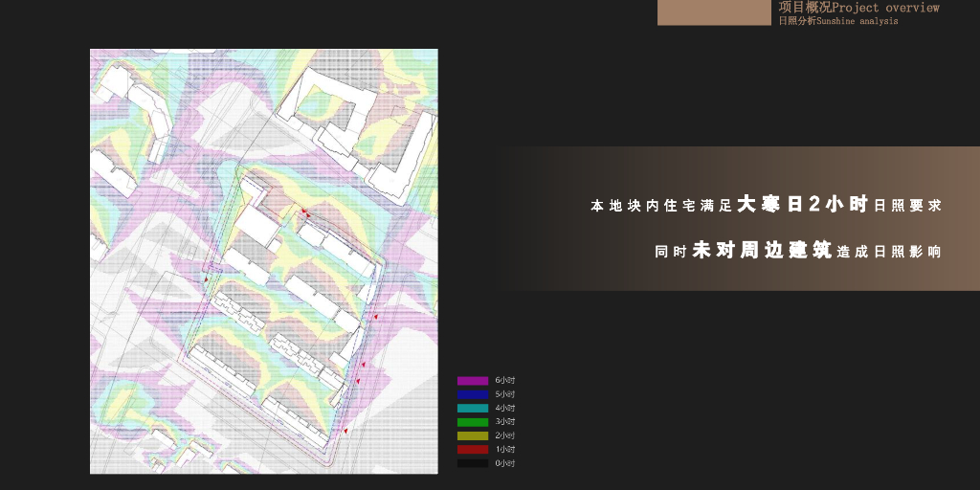The image size is (980, 490).
Task: Click the sunshine analysis site plan image
Action: [264, 261]
